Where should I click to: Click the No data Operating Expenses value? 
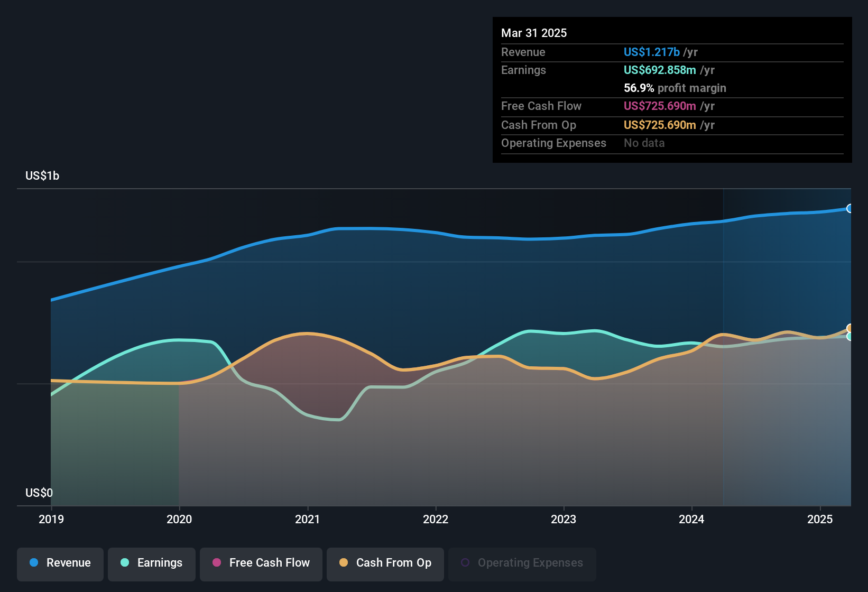click(644, 143)
